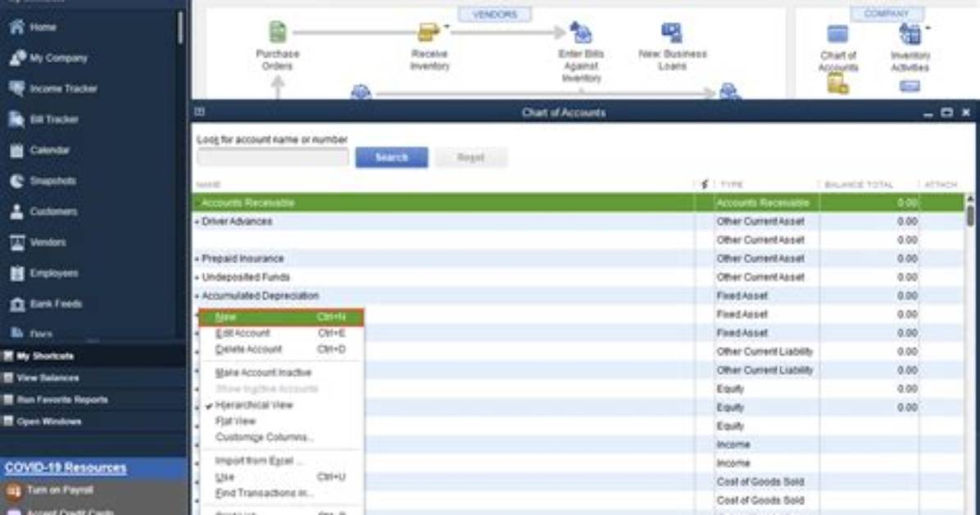Select the Accumulated Depreciation account row
Screen dimensions: 980x515
(x=578, y=295)
